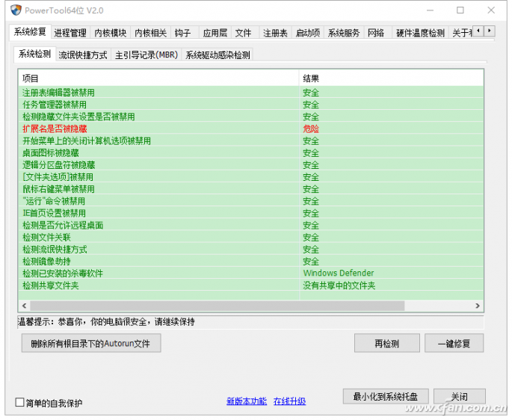Click the list's left horizontal scroll arrow
The width and height of the screenshot is (512, 420).
[x=22, y=306]
